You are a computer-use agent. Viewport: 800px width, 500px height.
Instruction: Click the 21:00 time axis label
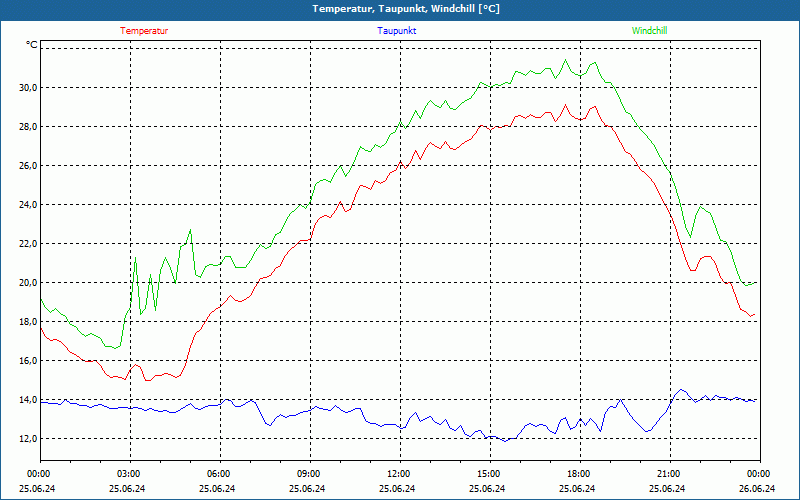coord(668,474)
